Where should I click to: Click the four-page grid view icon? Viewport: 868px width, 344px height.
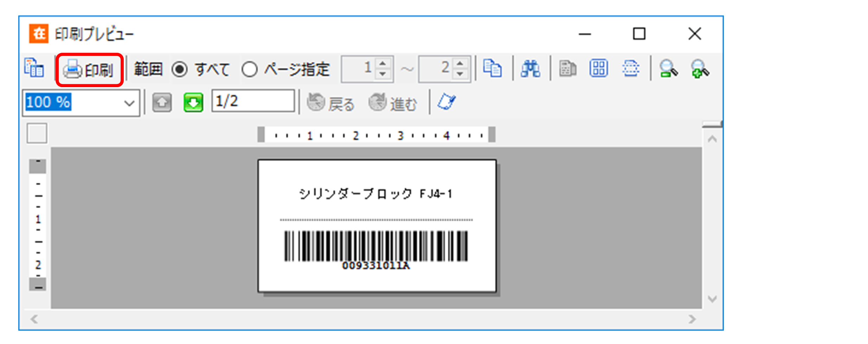point(598,68)
